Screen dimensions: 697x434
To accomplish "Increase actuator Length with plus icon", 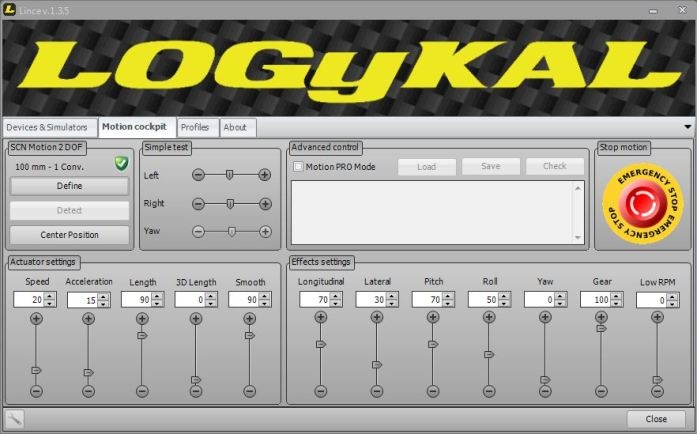I will click(142, 318).
